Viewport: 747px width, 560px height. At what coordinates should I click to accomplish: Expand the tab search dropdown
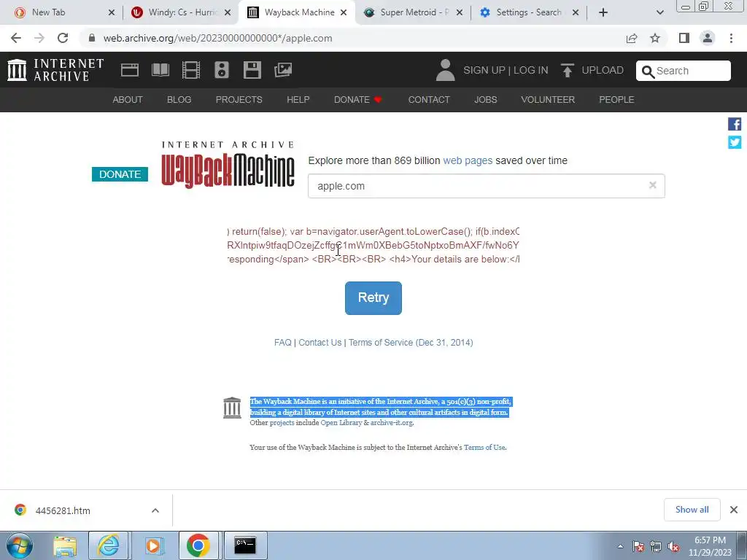[x=659, y=12]
